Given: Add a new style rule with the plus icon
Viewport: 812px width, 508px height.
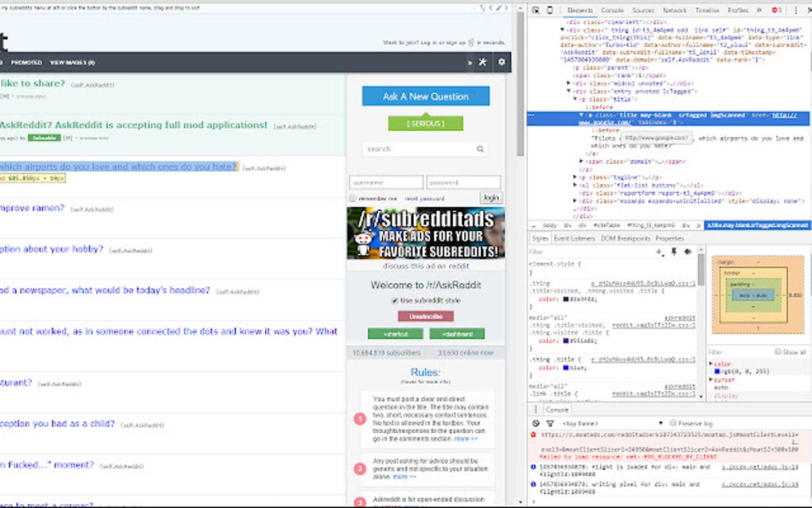Looking at the screenshot, I should click(x=658, y=251).
